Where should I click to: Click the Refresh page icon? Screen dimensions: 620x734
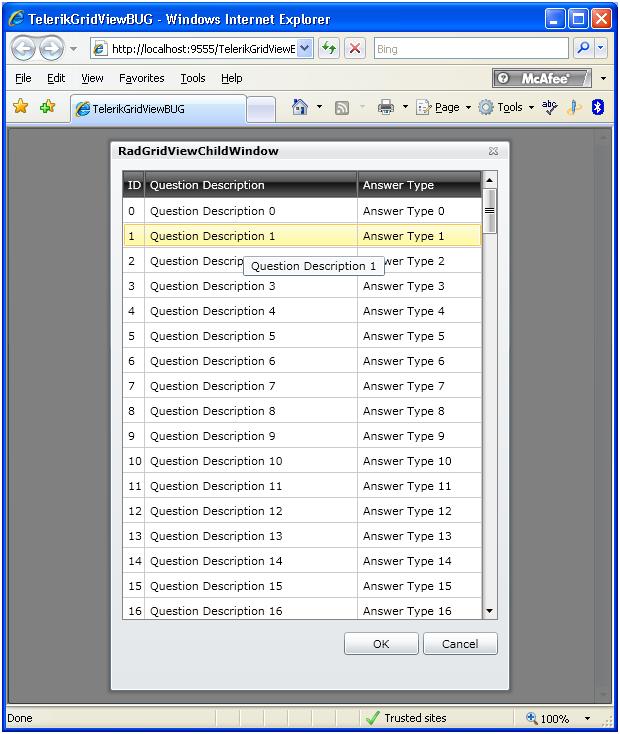coord(329,48)
